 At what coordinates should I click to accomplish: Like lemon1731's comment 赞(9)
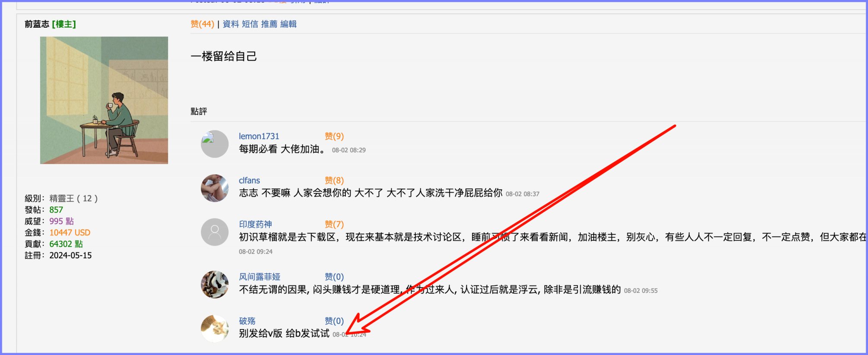pos(334,136)
